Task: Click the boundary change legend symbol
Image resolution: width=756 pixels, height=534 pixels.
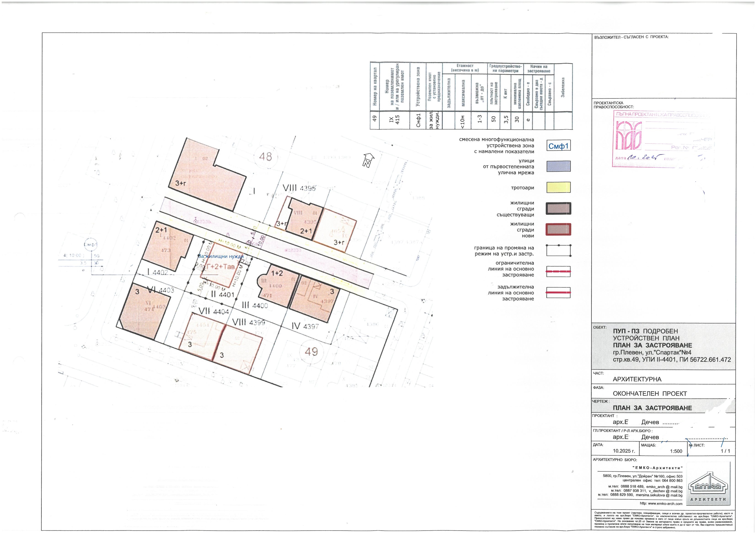Action: (x=558, y=250)
